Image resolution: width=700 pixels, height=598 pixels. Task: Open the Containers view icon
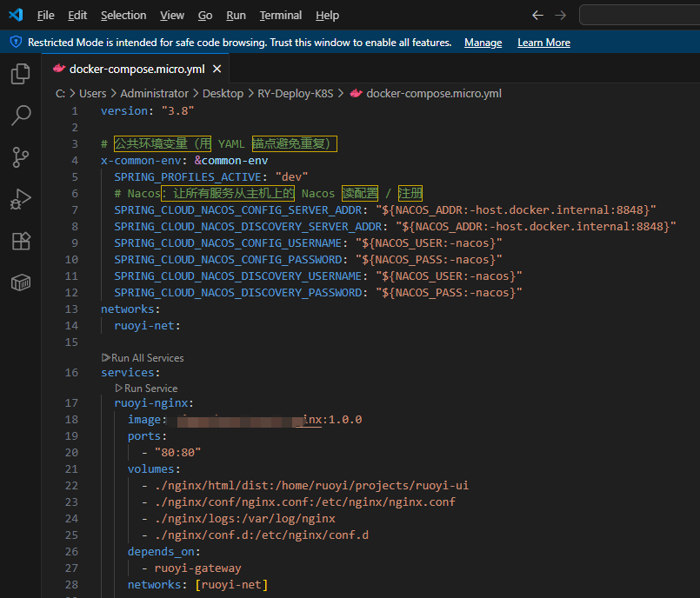point(21,282)
